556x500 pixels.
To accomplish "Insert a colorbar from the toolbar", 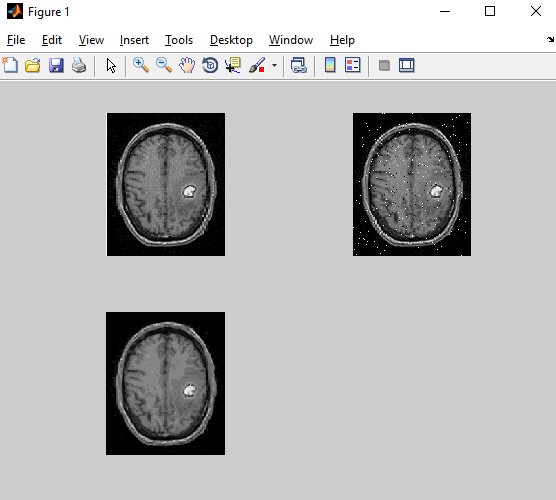I will (x=330, y=65).
